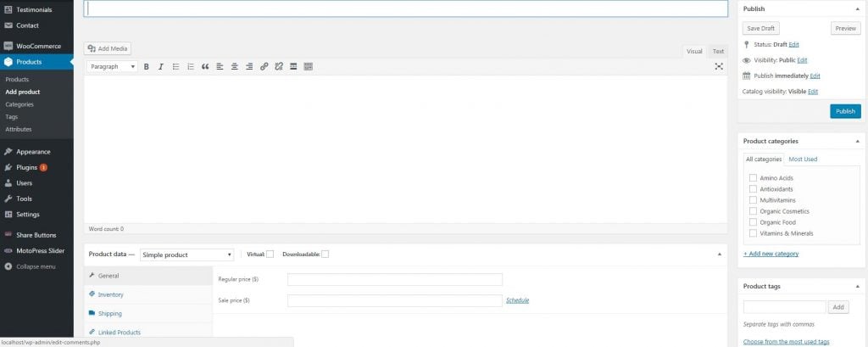Click the Regular price input field

(x=395, y=279)
